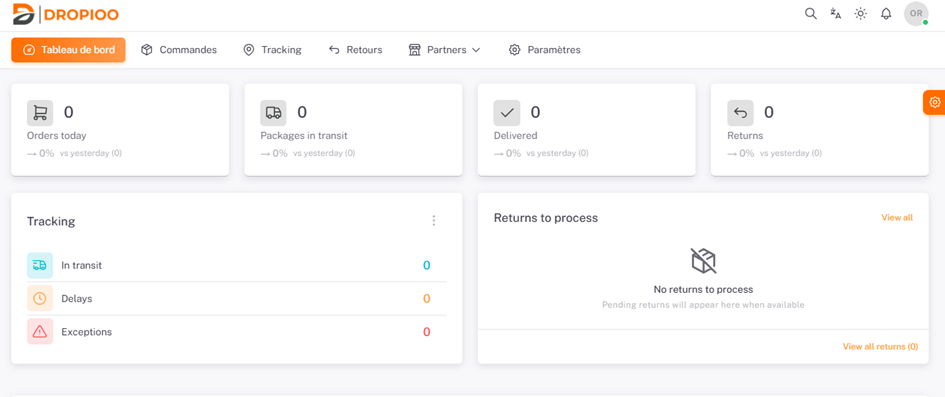
Task: Toggle light/dark theme sun icon
Action: 861,13
